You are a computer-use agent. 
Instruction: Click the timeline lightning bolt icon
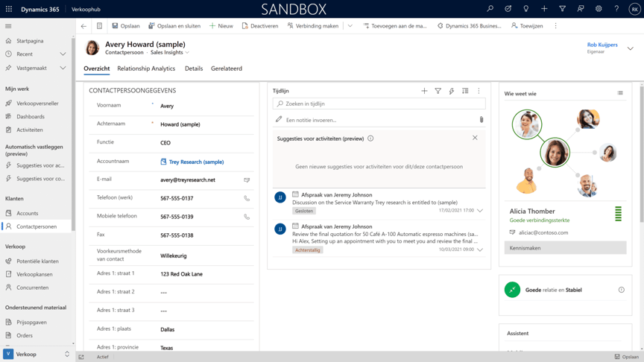tap(452, 91)
